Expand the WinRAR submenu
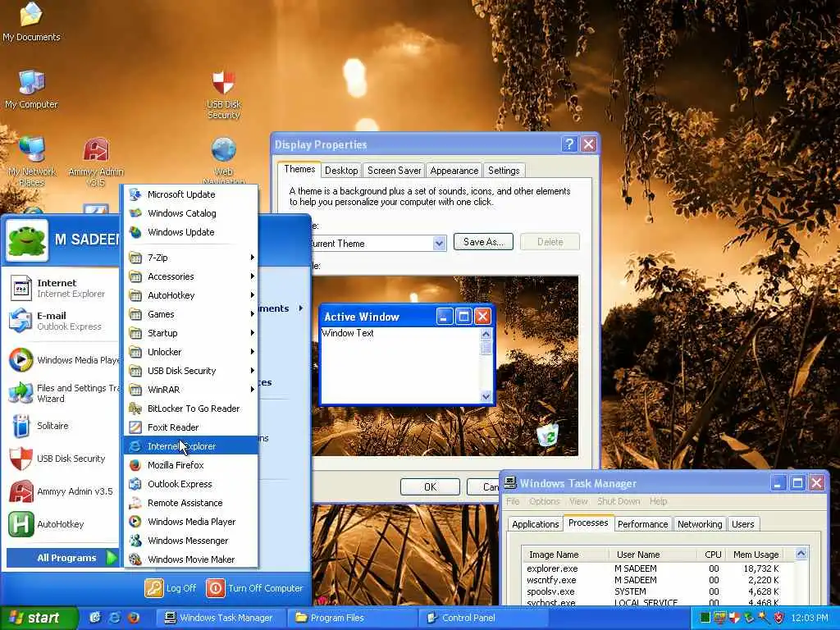The height and width of the screenshot is (630, 840). coord(191,390)
